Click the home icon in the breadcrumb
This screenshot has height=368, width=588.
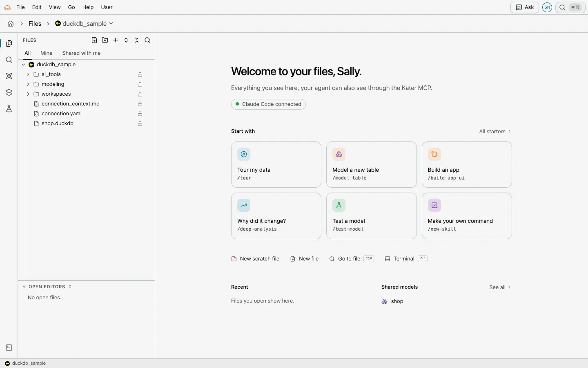click(x=11, y=24)
